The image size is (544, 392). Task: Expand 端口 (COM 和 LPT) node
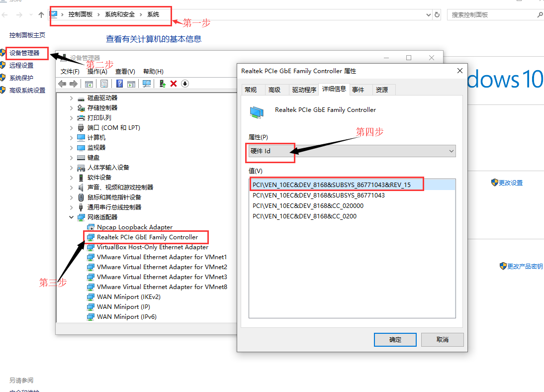(72, 128)
